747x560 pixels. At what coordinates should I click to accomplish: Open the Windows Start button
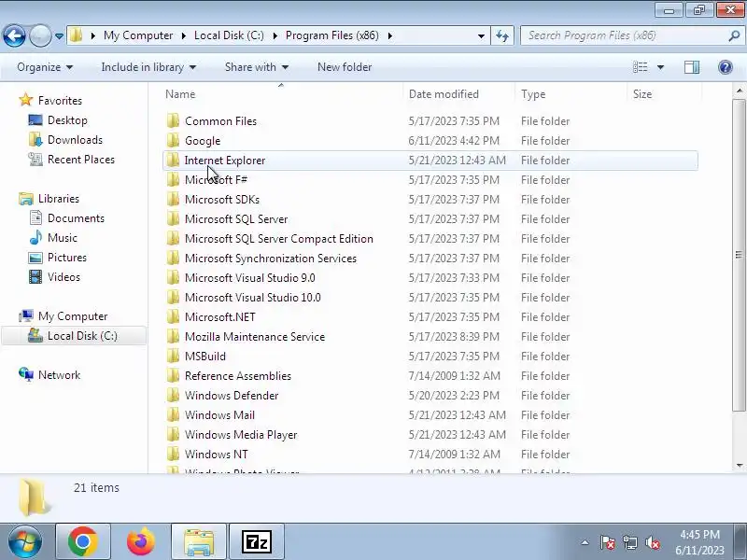25,542
